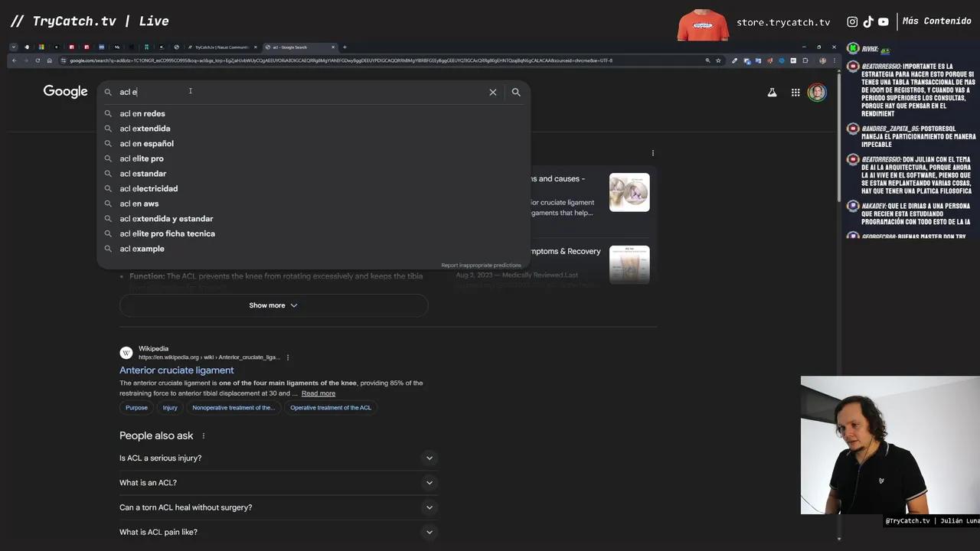The image size is (980, 551).
Task: Open the YouTube icon in the header
Action: (884, 22)
